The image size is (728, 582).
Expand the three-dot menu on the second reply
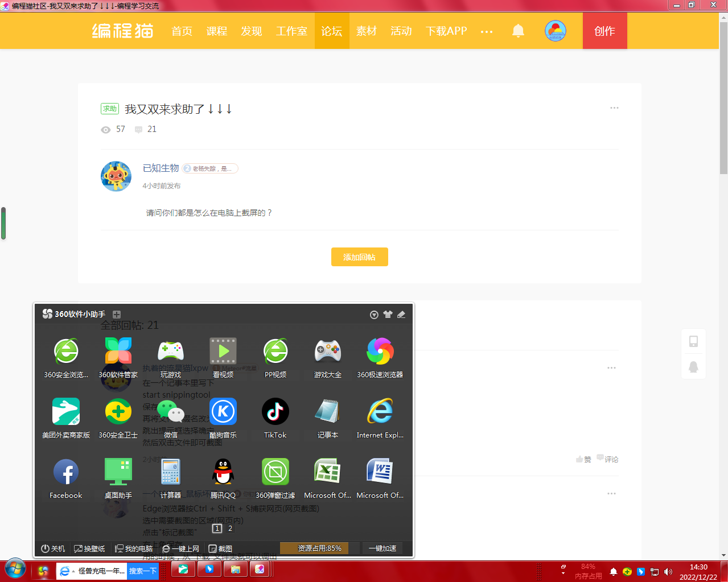pyautogui.click(x=611, y=493)
